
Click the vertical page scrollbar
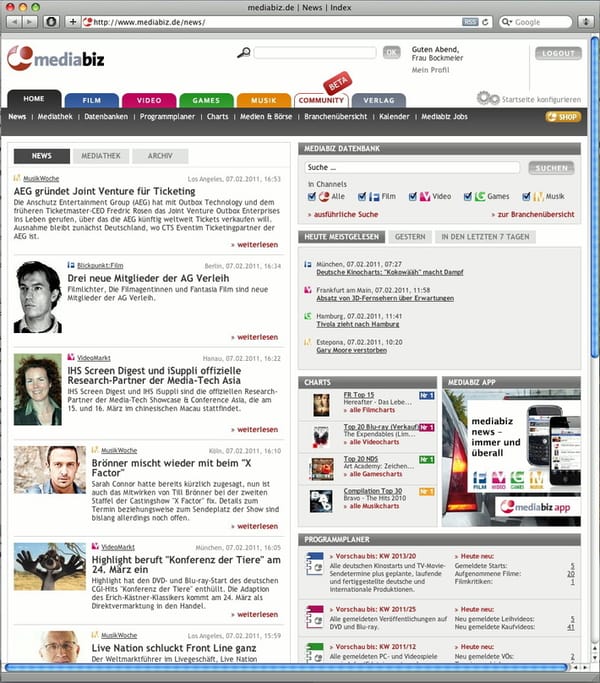[x=594, y=200]
